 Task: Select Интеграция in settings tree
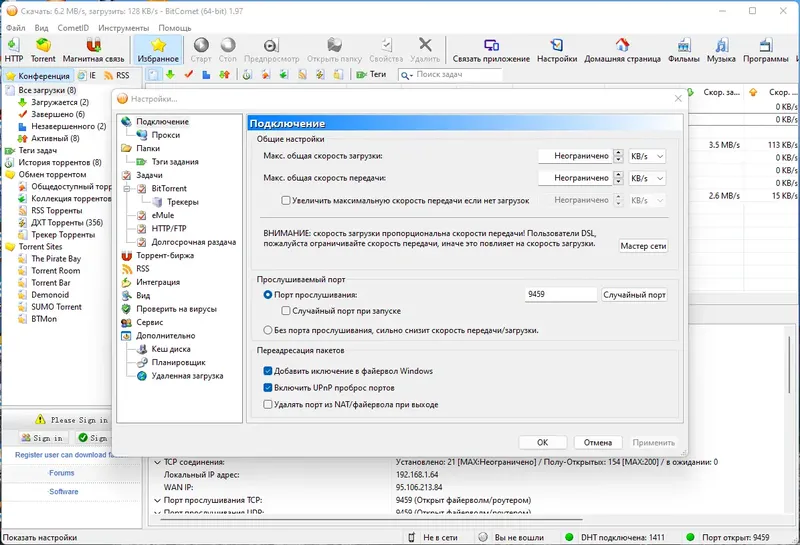(151, 282)
